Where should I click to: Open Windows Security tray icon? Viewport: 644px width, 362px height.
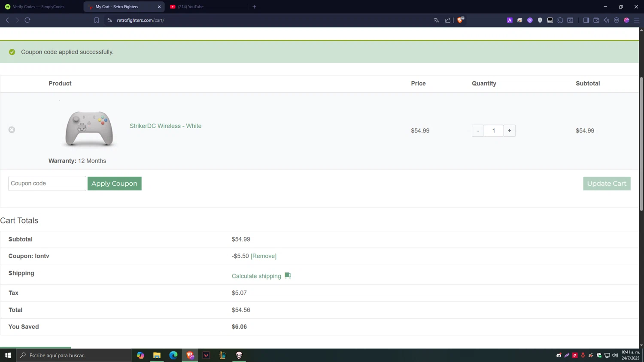tap(599, 355)
